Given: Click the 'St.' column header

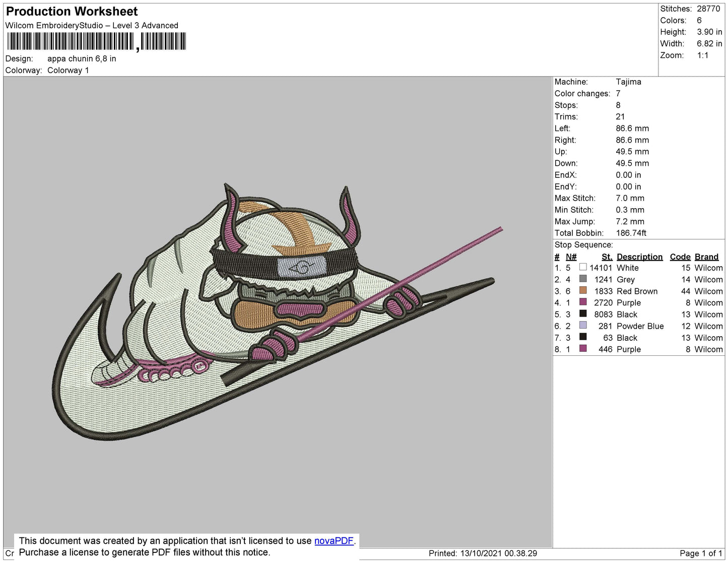Looking at the screenshot, I should point(607,257).
